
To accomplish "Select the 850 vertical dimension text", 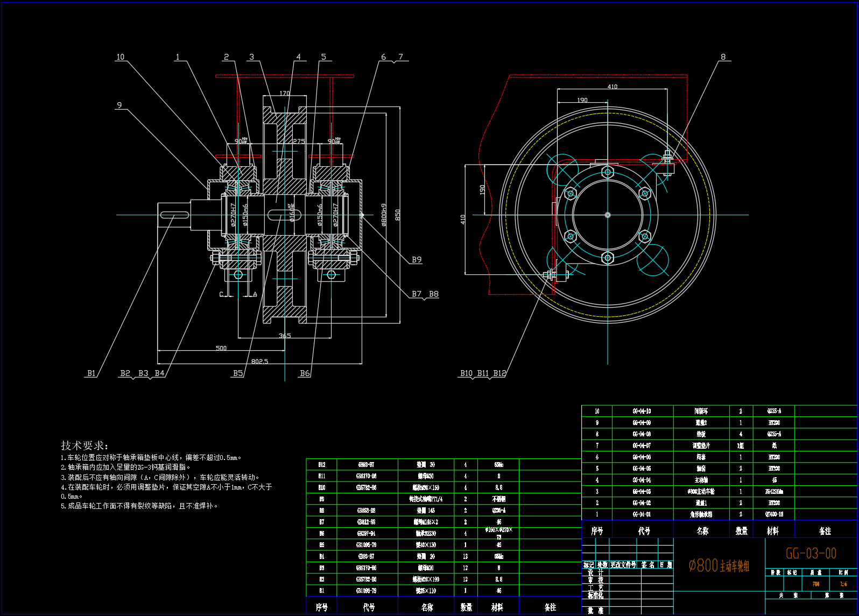I will [x=398, y=215].
